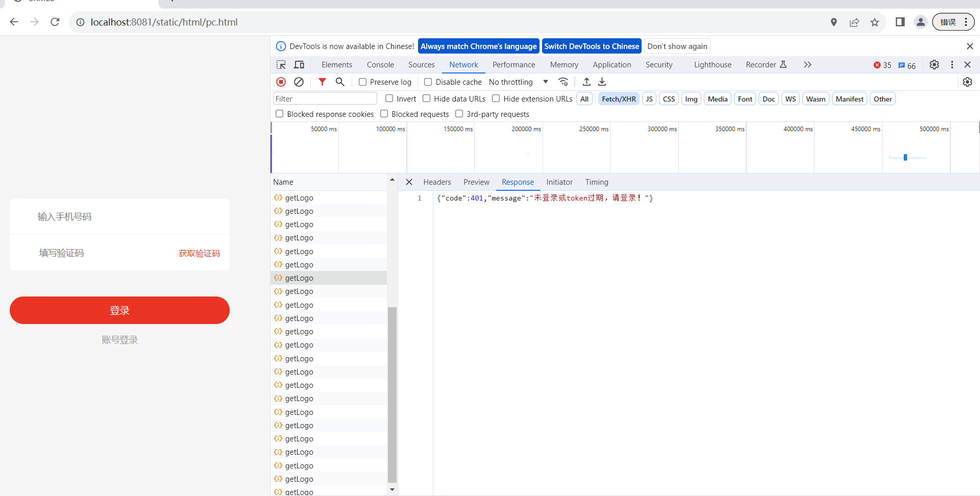
Task: Switch to the Sources tab
Action: (x=422, y=65)
